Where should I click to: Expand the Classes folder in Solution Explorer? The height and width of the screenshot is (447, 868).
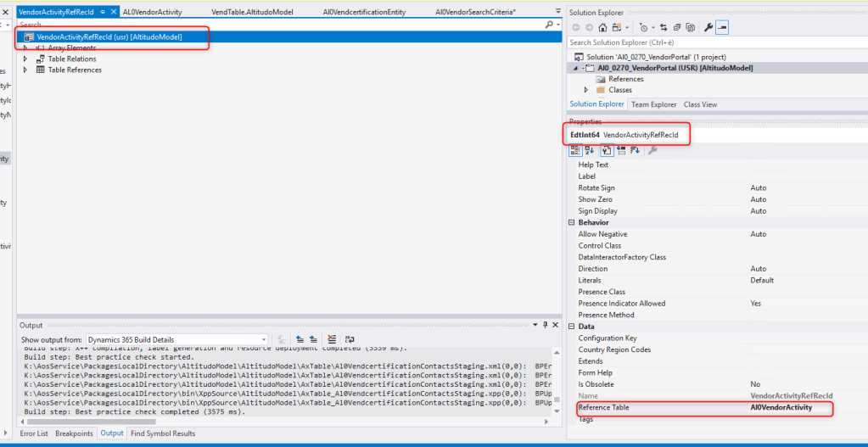tap(585, 90)
